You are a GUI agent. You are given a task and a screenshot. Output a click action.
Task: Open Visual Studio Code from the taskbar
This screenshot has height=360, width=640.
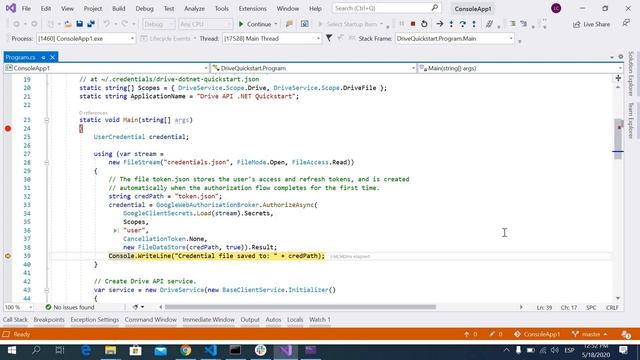(211, 350)
